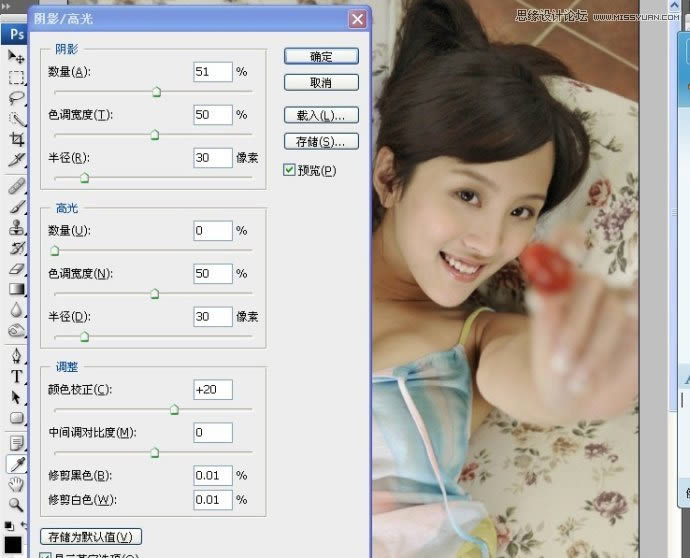
Task: Focus the shadows 色调宽度(T) value field
Action: (x=213, y=115)
